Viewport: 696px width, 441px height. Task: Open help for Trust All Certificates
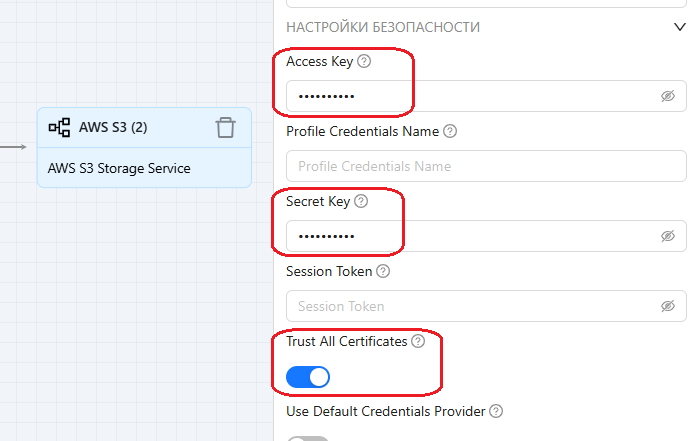click(418, 341)
